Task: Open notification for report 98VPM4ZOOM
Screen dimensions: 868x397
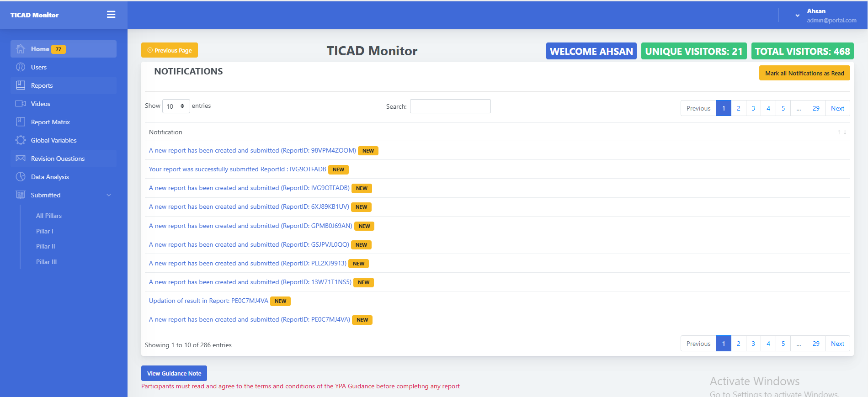Action: pos(252,150)
